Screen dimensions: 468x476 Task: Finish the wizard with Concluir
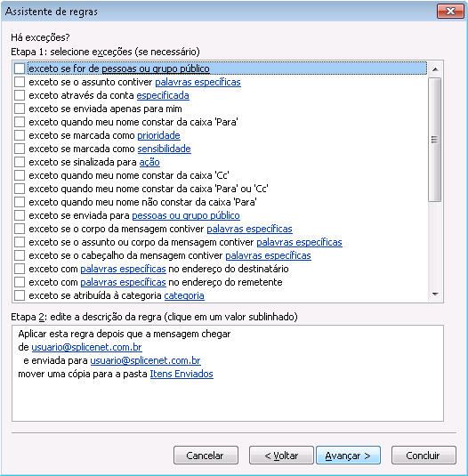click(x=424, y=455)
